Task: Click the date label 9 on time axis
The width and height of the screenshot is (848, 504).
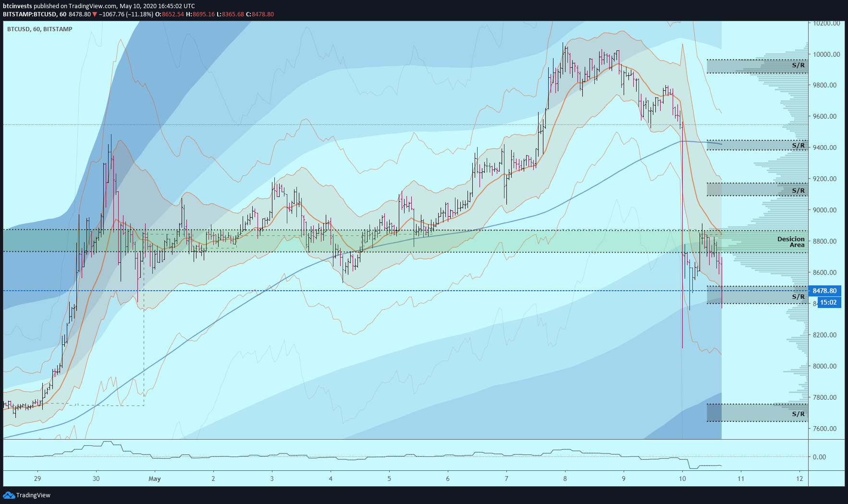Action: [x=624, y=479]
